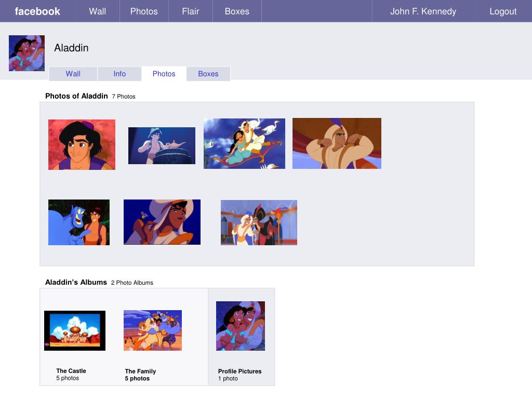Switch to the Boxes profile tab
This screenshot has width=532, height=399.
point(208,74)
